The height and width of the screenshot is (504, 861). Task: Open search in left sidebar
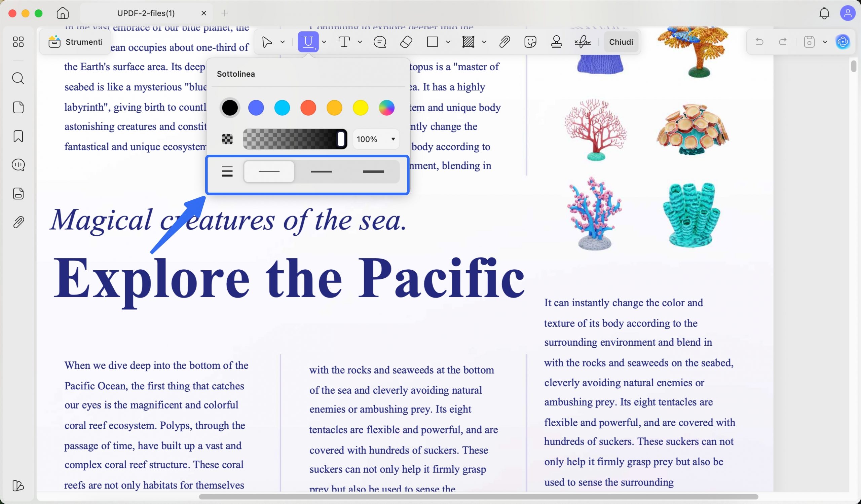click(x=18, y=79)
